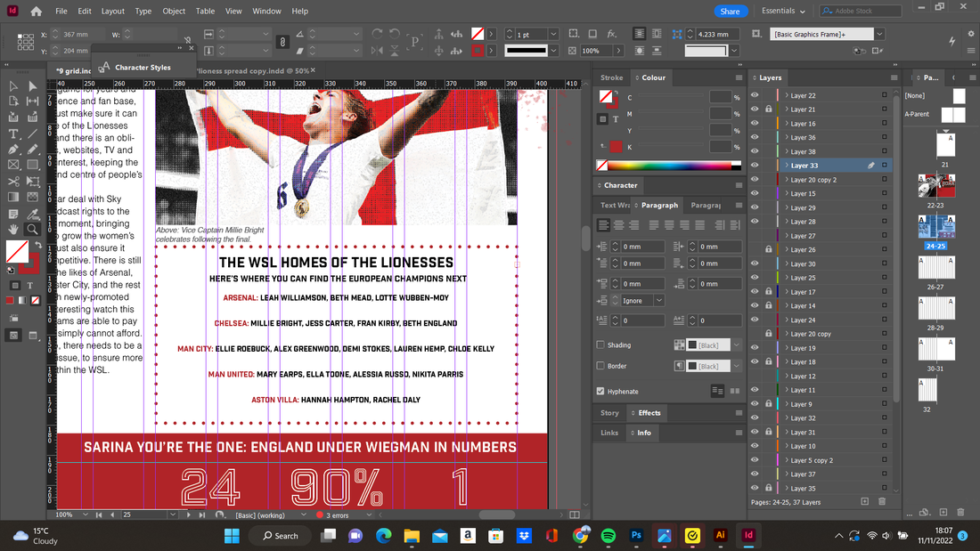Align paragraph text left
Screen dimensions: 980x551
click(603, 225)
